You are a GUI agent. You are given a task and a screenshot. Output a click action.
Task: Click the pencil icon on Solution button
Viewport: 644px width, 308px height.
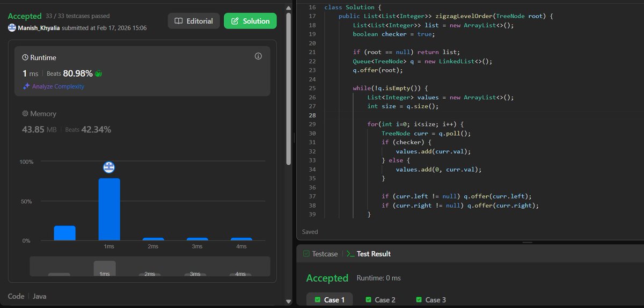point(235,21)
